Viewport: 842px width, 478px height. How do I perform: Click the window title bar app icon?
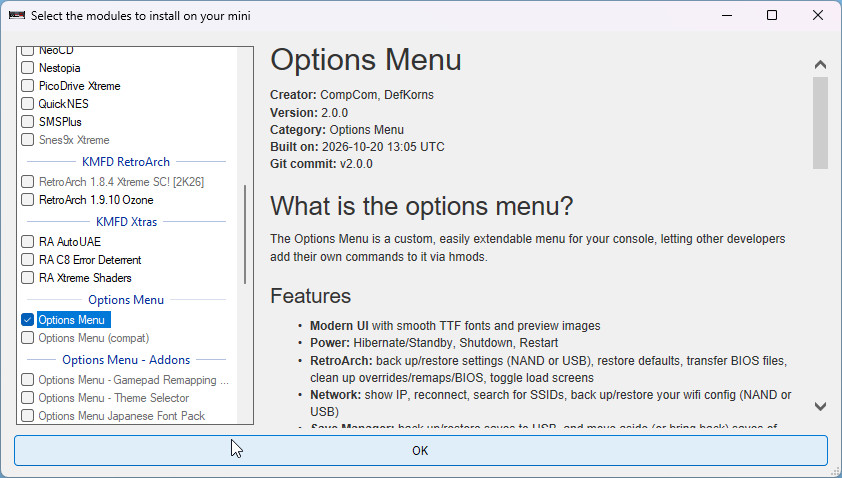17,15
